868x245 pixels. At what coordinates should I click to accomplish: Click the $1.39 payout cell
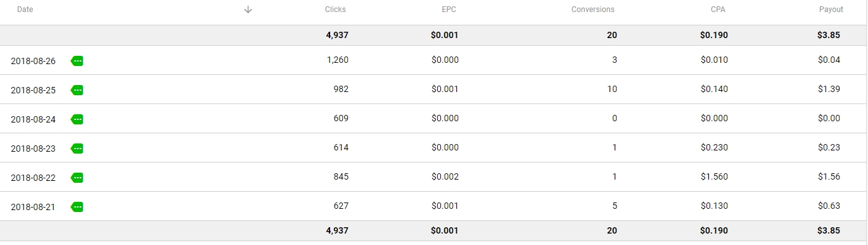point(829,89)
